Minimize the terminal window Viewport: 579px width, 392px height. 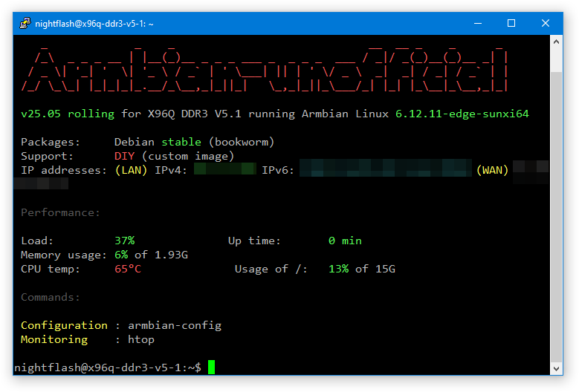478,23
